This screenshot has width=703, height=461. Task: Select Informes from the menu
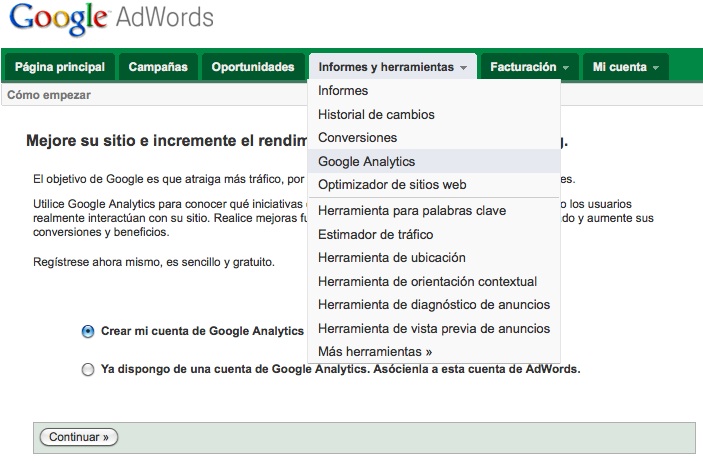(x=343, y=91)
